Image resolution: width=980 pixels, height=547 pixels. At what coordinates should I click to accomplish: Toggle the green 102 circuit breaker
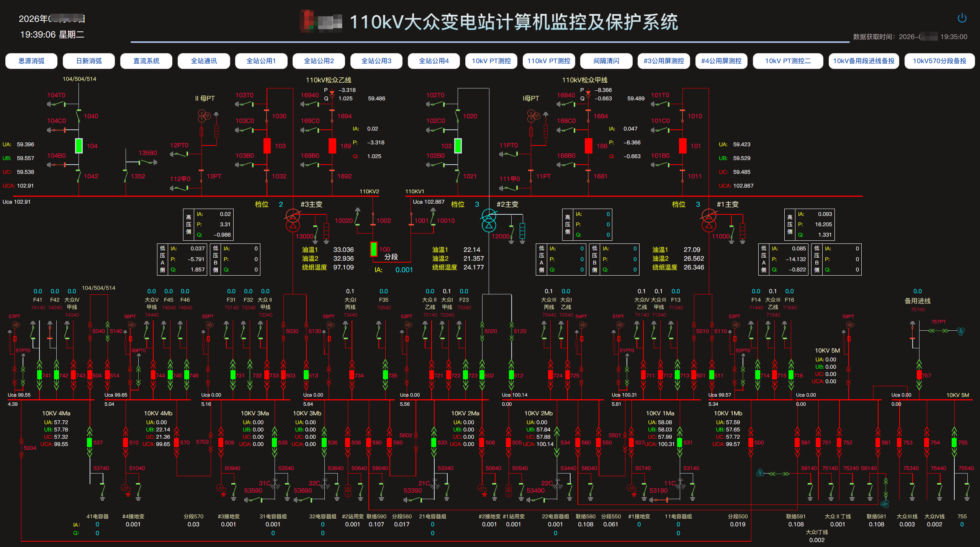(x=458, y=146)
